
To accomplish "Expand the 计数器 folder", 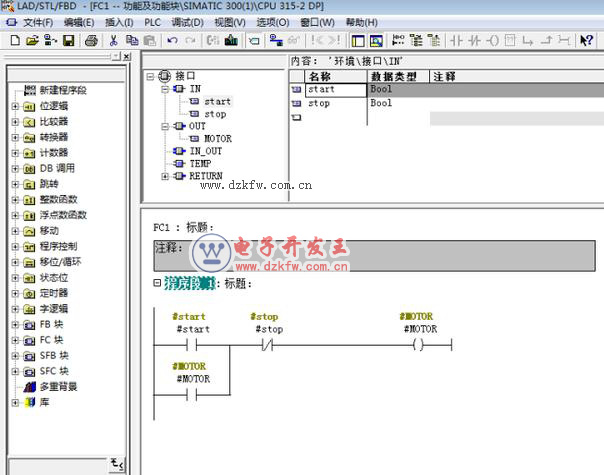I will click(15, 153).
